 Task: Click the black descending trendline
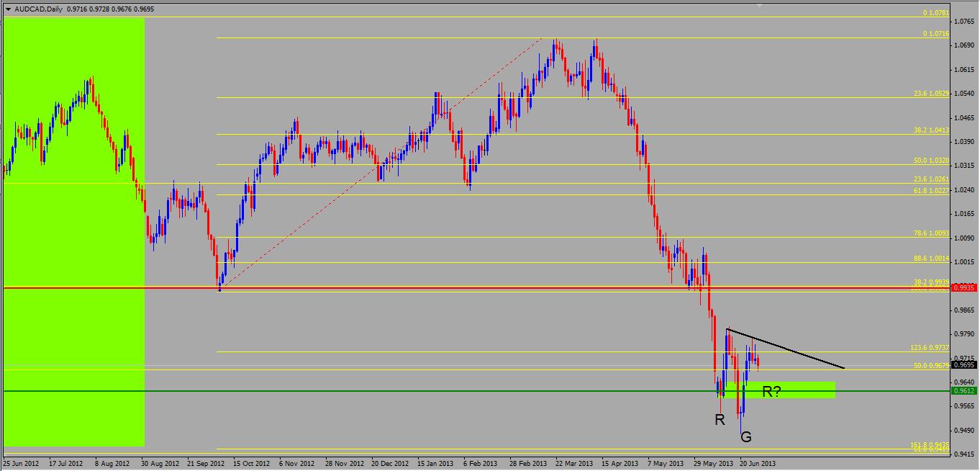[786, 349]
